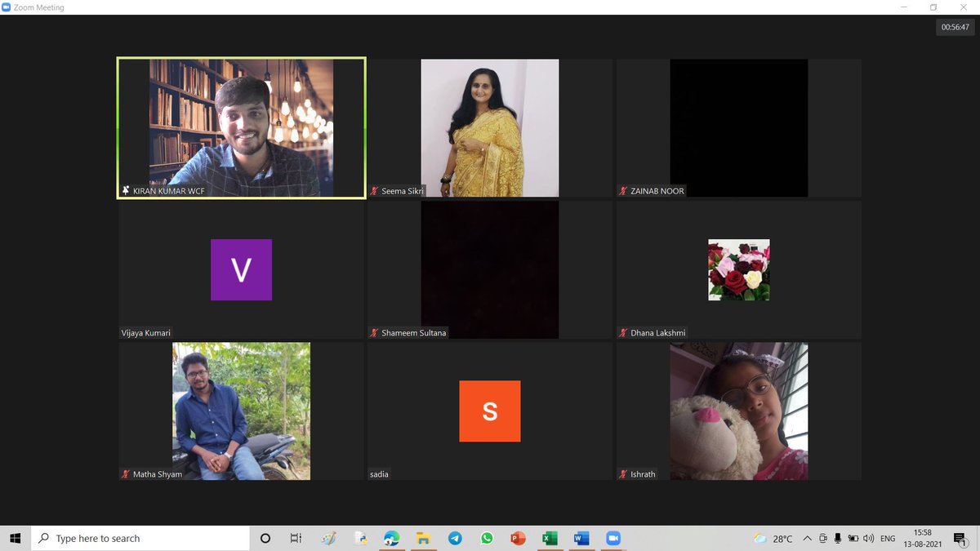Click Dhana Lakshmi's roses profile picture

pos(739,269)
